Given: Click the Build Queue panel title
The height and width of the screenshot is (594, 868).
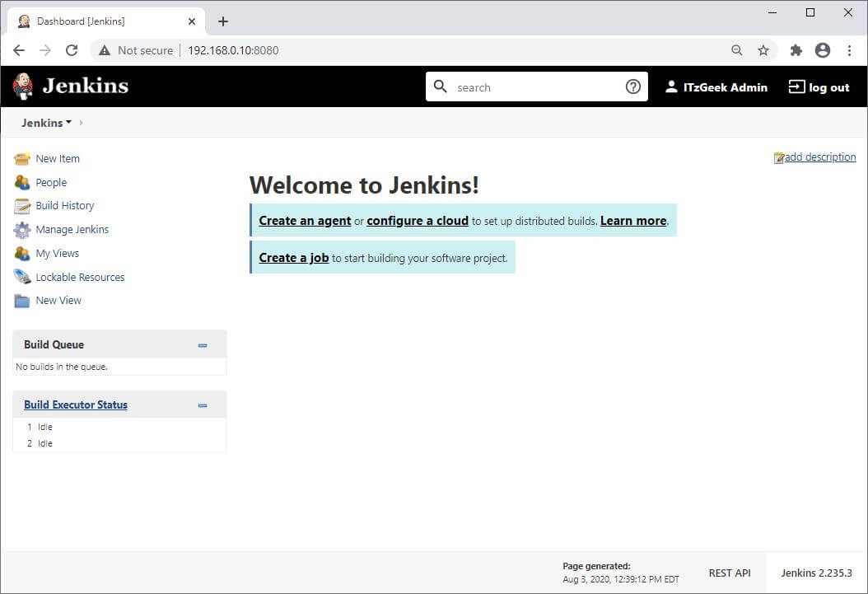Looking at the screenshot, I should [x=54, y=345].
